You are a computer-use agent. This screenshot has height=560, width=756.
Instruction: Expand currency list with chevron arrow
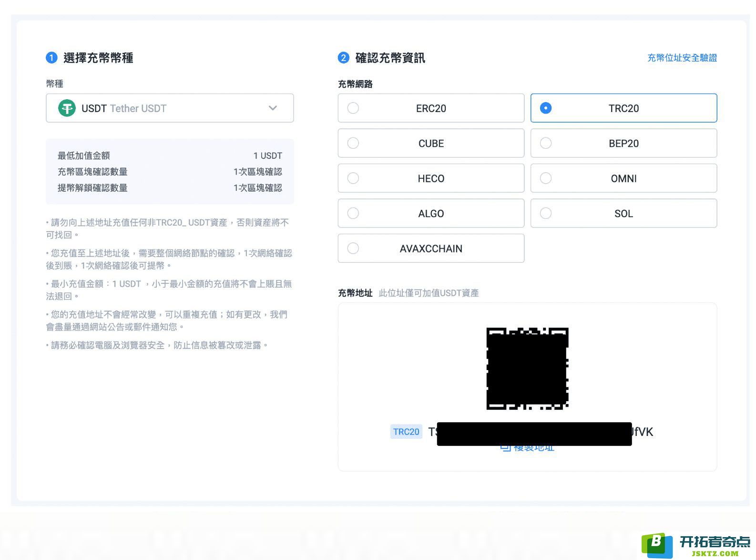(x=273, y=108)
